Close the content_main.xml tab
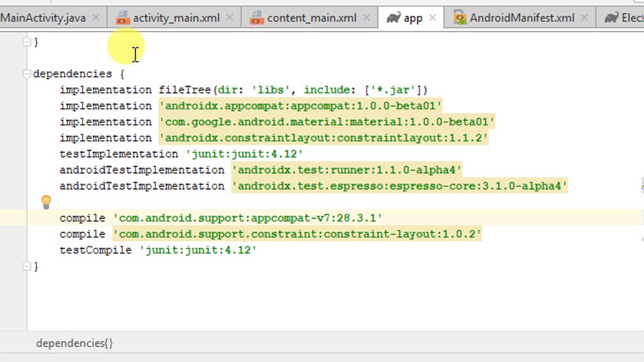The image size is (644, 362). pos(366,18)
